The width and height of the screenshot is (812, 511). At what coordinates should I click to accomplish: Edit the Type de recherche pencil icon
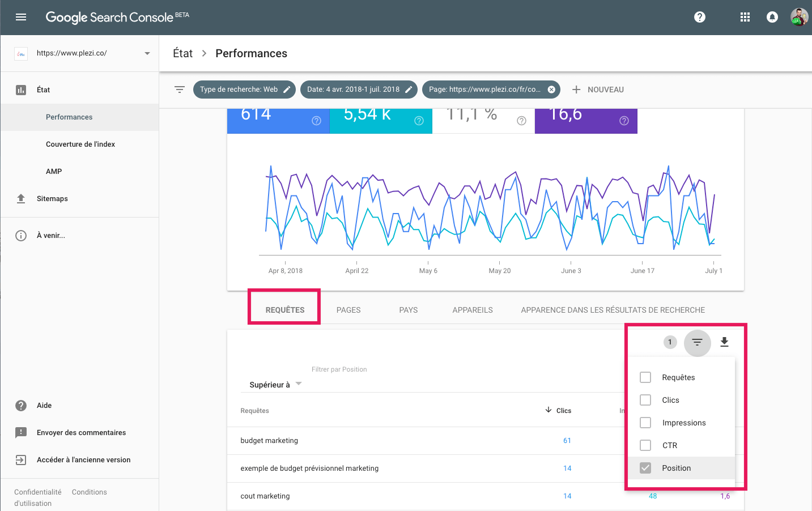pos(287,90)
